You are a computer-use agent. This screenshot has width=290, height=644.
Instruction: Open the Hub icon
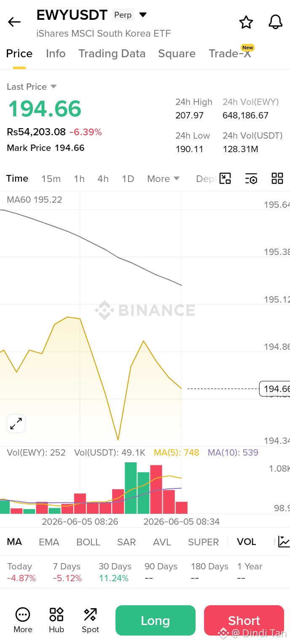[x=56, y=620]
